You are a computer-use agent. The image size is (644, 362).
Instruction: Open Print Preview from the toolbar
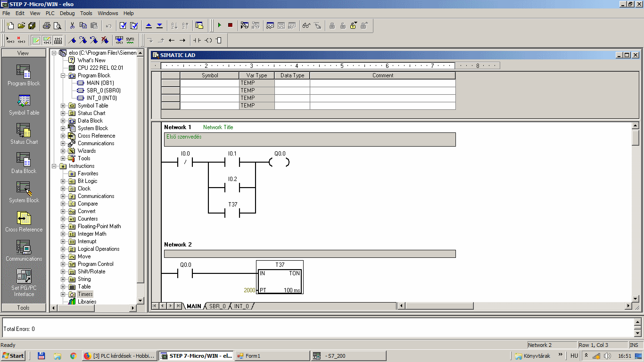point(58,25)
